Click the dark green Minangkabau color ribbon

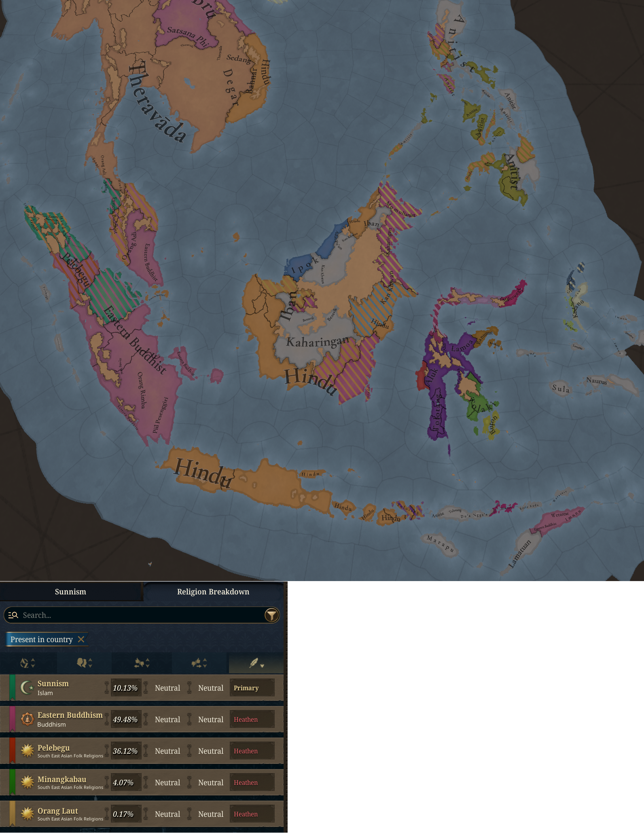13,782
